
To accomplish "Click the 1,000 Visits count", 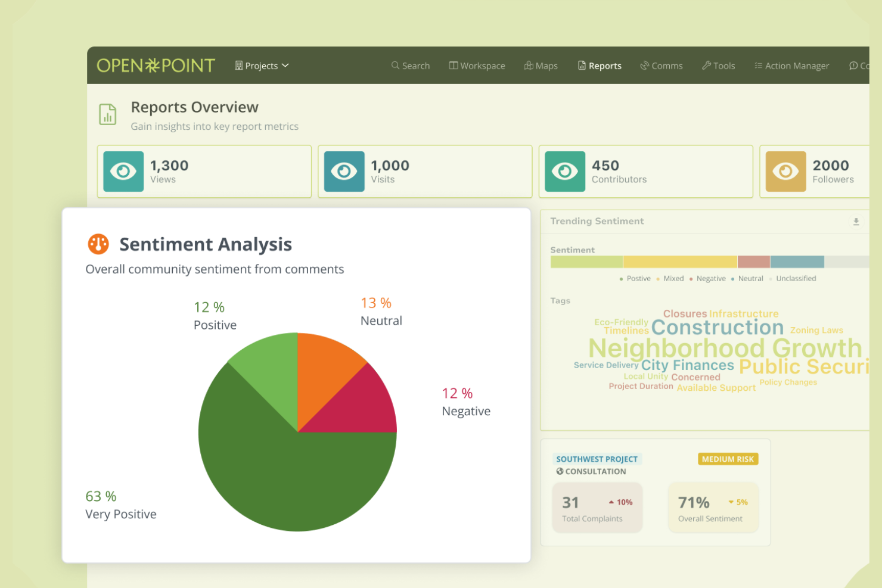I will (x=390, y=166).
